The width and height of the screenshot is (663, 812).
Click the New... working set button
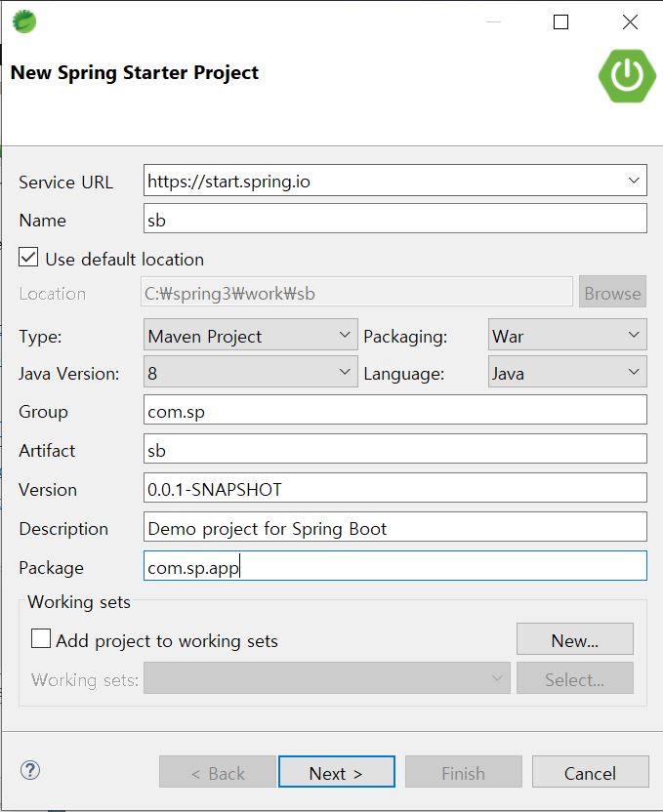point(575,639)
